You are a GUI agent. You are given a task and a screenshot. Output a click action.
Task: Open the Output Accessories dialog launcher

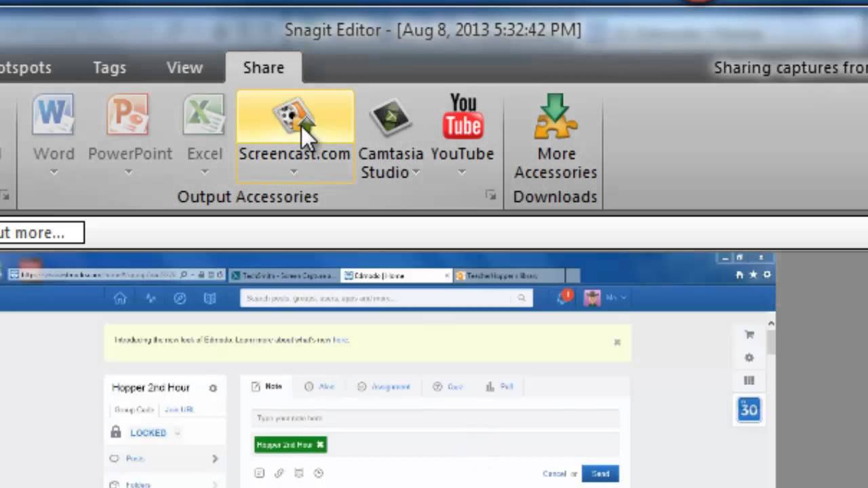(490, 195)
